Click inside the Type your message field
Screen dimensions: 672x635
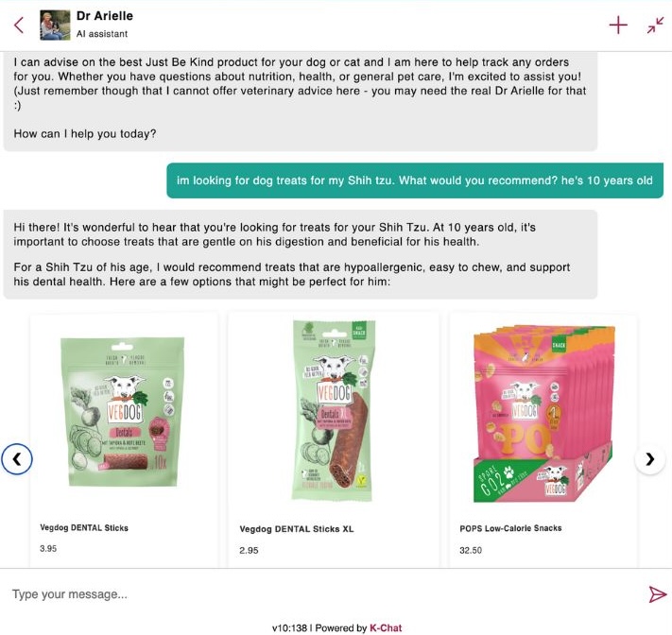pyautogui.click(x=326, y=594)
